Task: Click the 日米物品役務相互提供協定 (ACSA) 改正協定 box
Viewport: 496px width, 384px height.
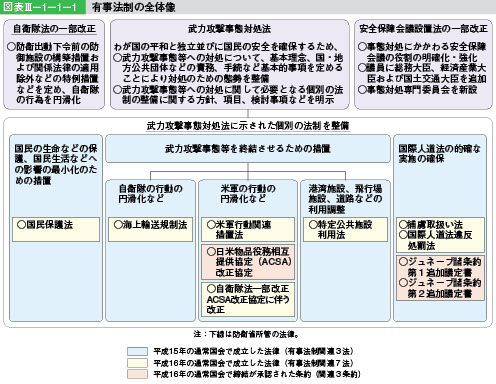Action: coord(248,262)
